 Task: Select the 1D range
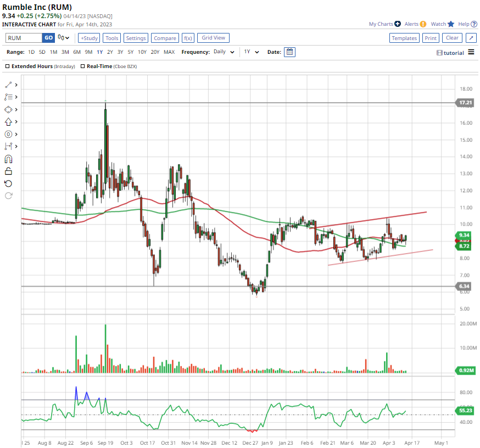[31, 52]
